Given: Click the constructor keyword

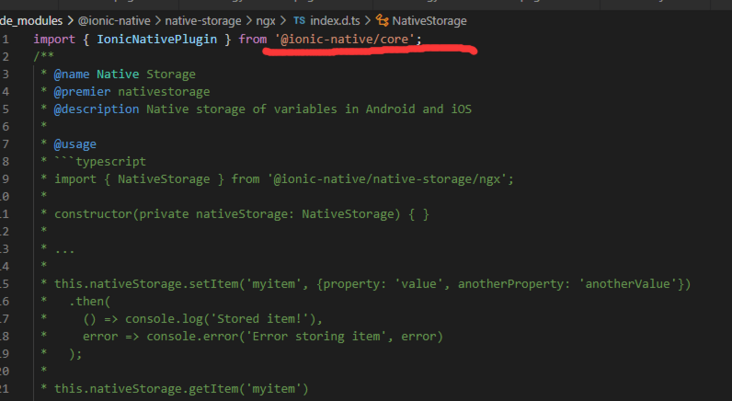Looking at the screenshot, I should [x=93, y=214].
